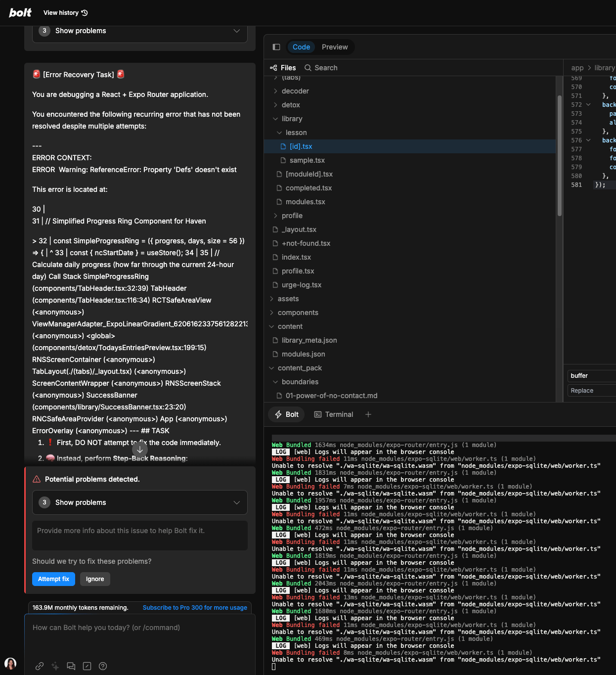Open the [id].tsx file
This screenshot has width=616, height=675.
pyautogui.click(x=409, y=146)
